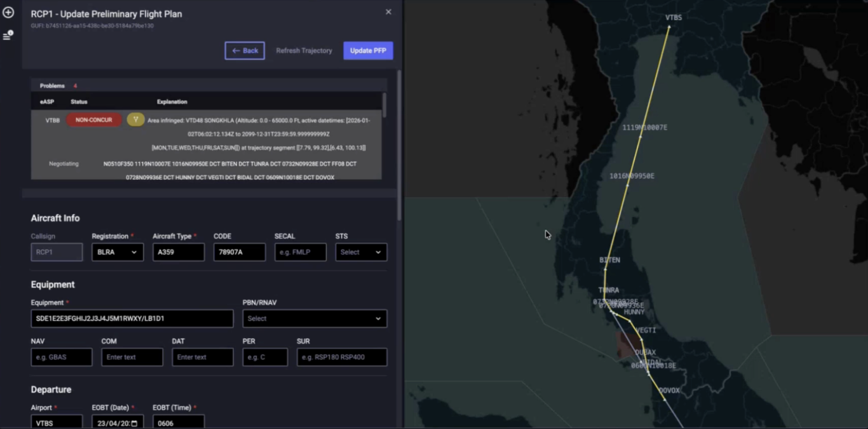Open the notifications list icon in sidebar
This screenshot has width=868, height=429.
click(x=8, y=35)
